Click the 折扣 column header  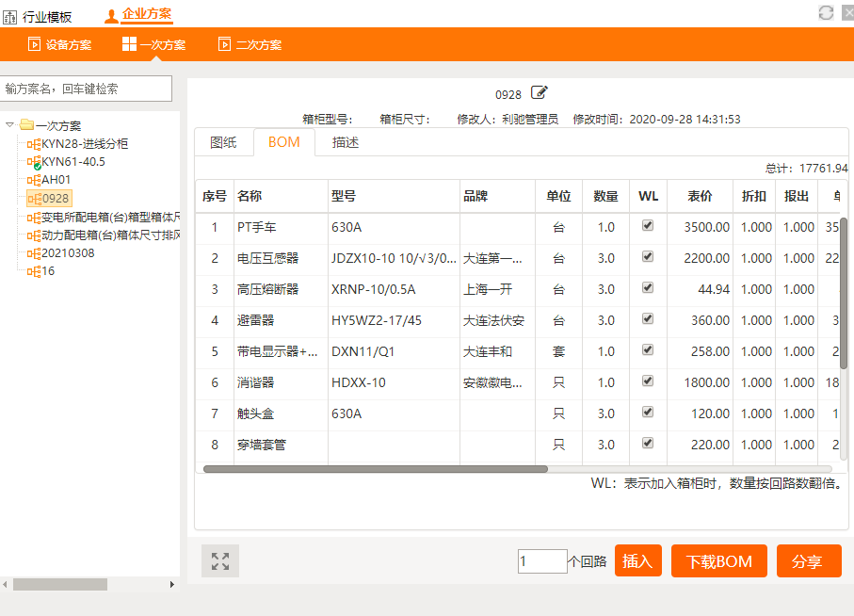(x=754, y=196)
